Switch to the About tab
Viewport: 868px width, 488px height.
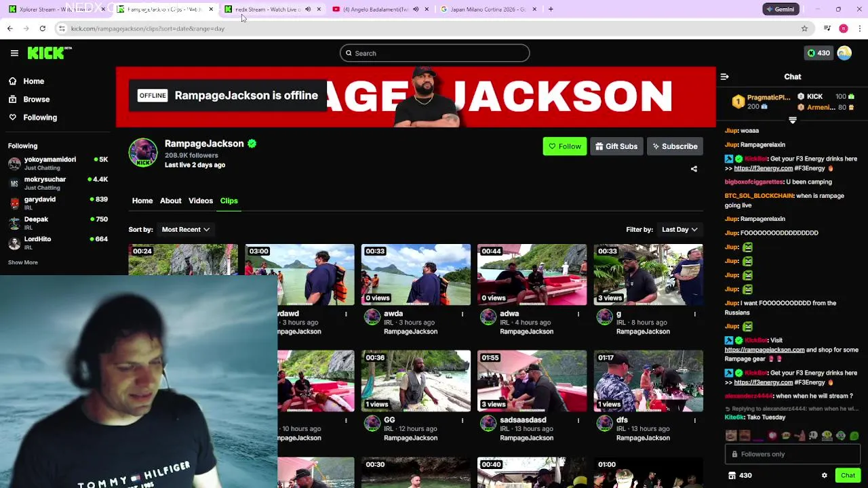pyautogui.click(x=170, y=201)
